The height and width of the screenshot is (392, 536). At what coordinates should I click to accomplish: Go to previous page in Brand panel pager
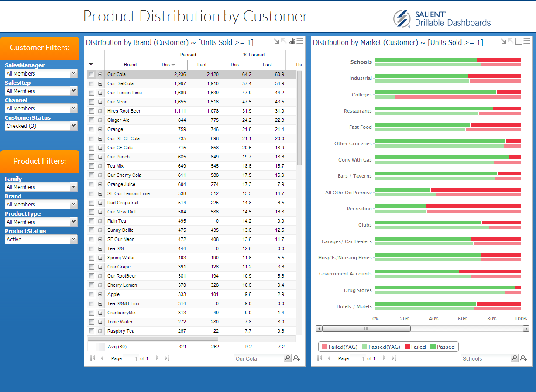102,358
